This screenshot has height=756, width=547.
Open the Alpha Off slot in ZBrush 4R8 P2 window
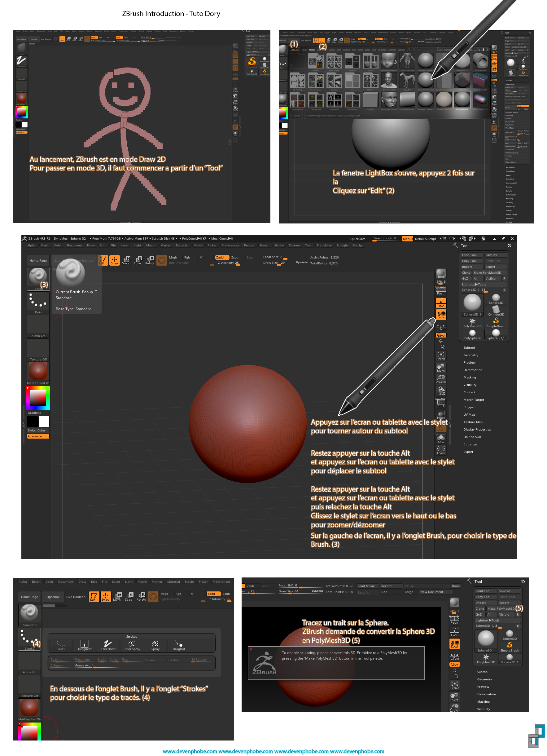(38, 326)
